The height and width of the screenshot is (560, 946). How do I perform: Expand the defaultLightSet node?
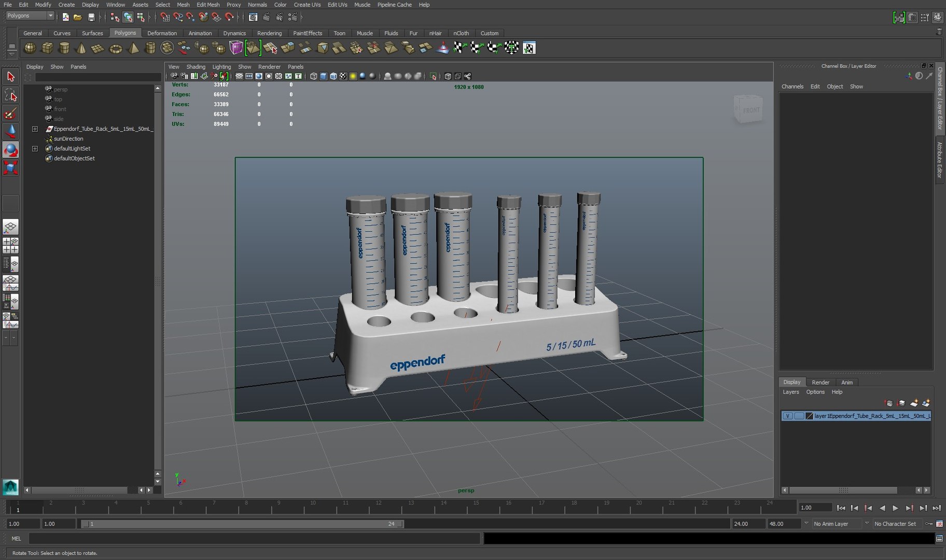tap(35, 148)
